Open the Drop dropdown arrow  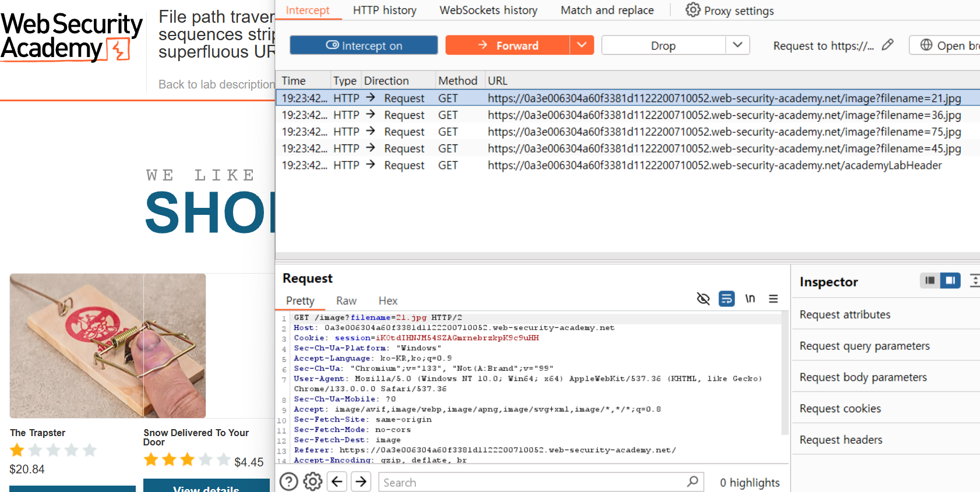click(738, 45)
